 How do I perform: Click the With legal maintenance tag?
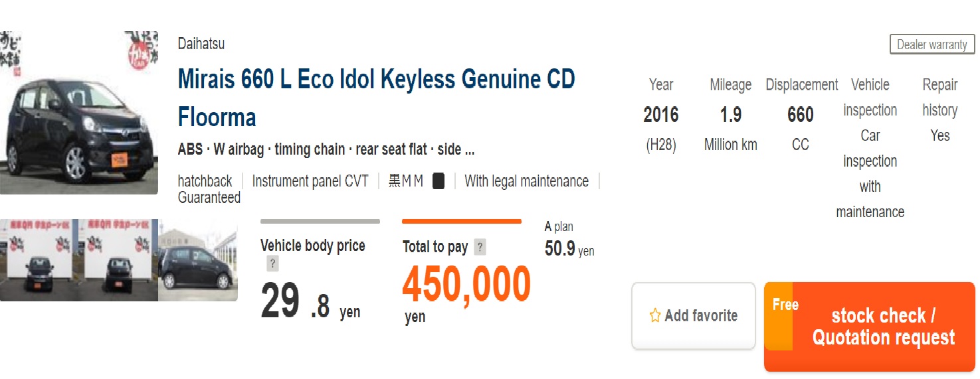point(526,181)
